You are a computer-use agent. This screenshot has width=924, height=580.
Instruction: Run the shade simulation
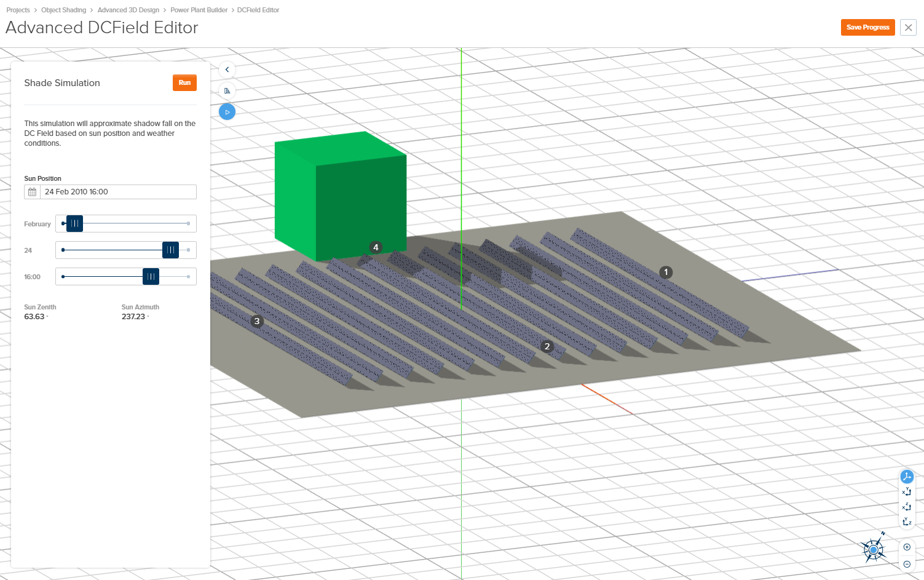184,82
